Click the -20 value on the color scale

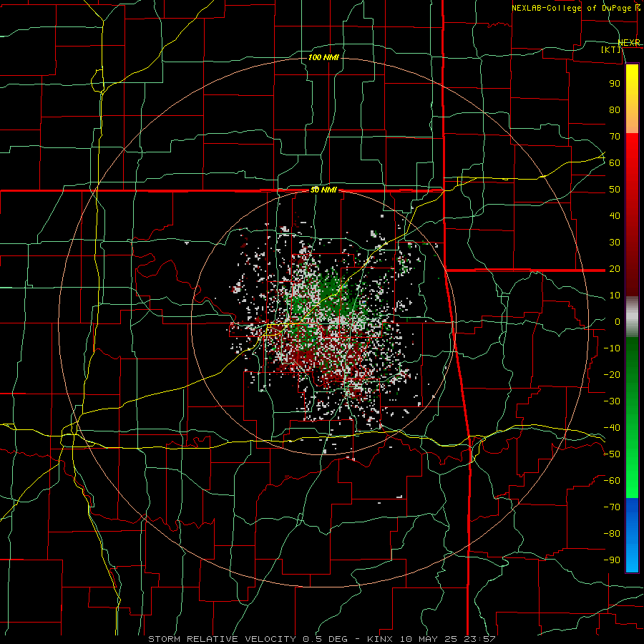click(612, 374)
